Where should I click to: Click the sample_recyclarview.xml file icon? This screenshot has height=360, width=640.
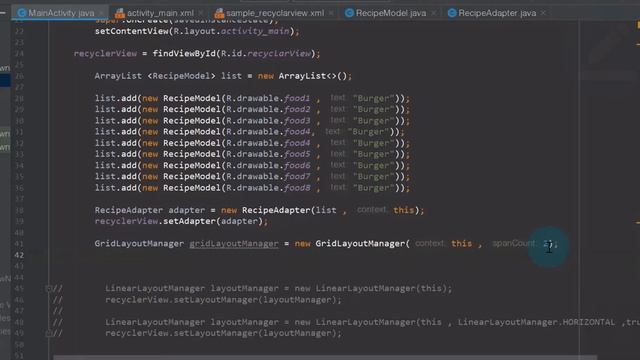point(219,13)
